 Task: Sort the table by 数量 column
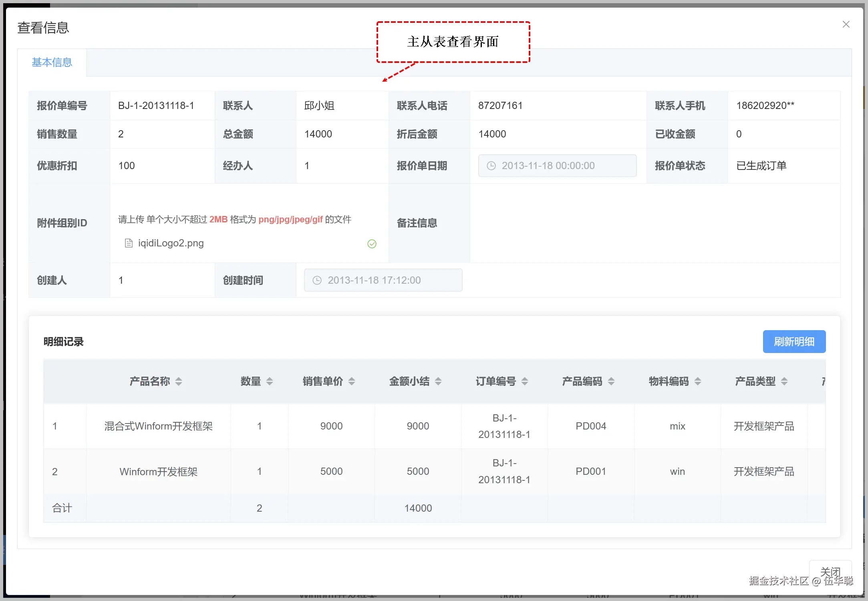pos(270,381)
